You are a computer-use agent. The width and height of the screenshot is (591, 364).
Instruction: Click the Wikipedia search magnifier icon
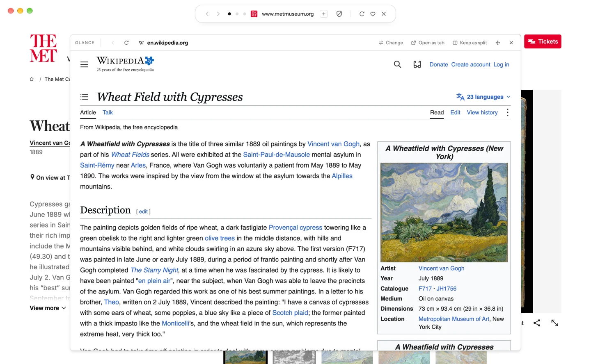click(397, 64)
